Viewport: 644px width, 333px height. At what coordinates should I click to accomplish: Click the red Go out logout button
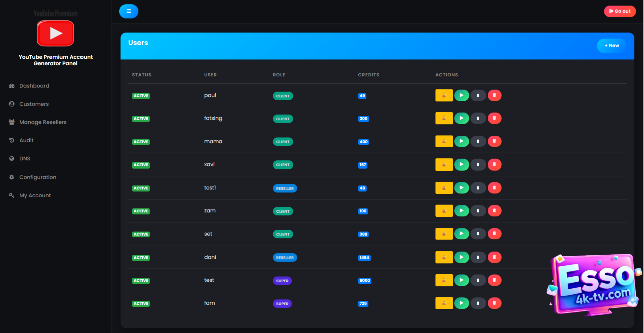pos(620,11)
